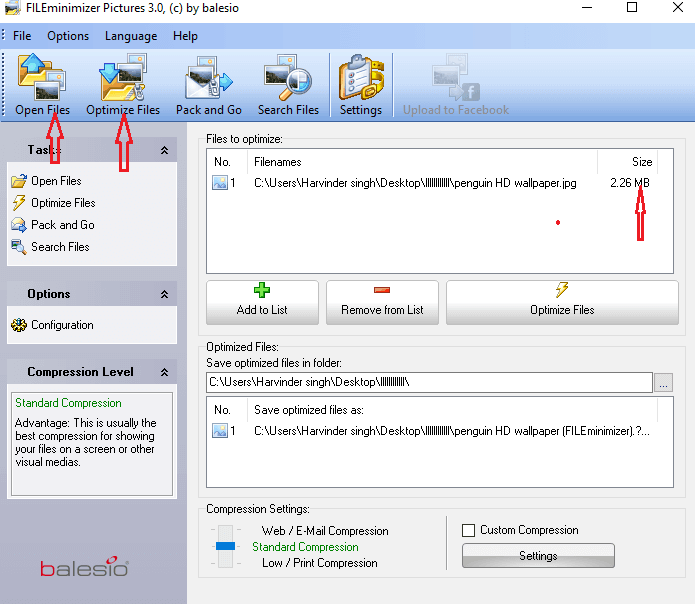Collapse the Tasks panel
The width and height of the screenshot is (695, 604).
tap(164, 150)
